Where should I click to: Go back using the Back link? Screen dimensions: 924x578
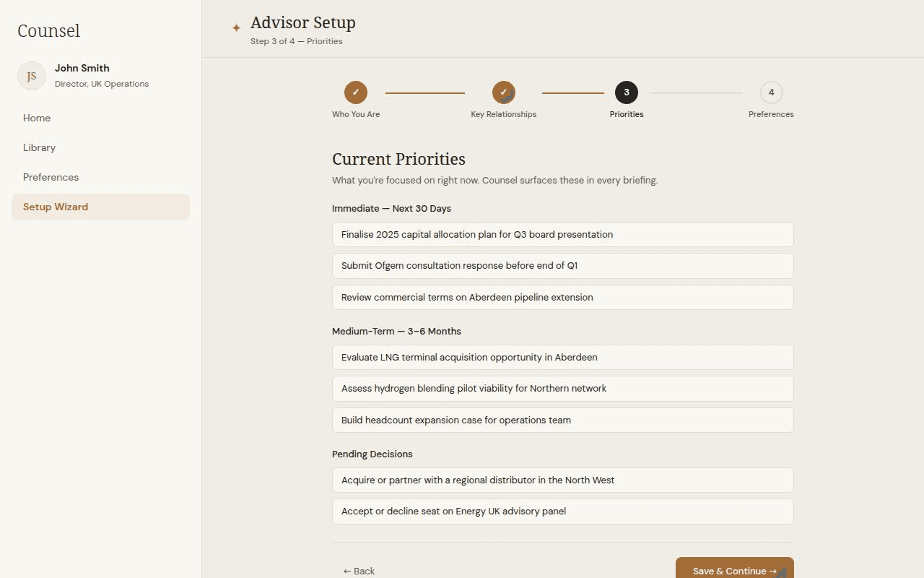359,571
